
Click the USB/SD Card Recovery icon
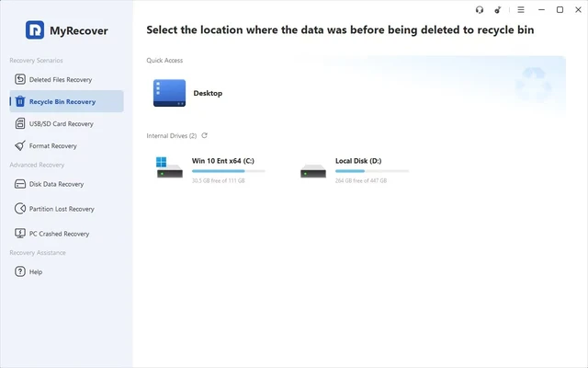20,123
